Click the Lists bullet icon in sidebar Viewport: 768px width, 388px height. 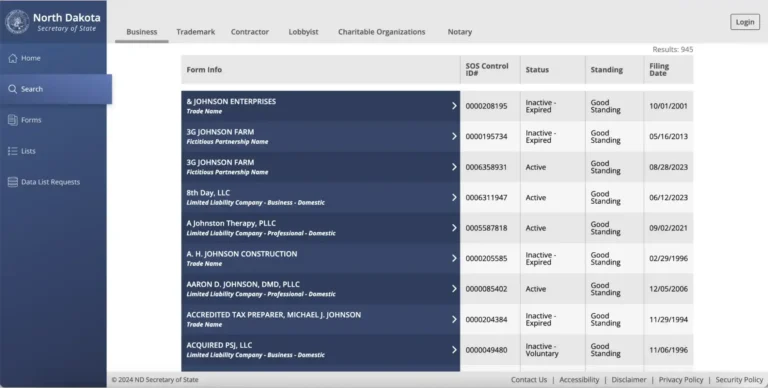[13, 151]
